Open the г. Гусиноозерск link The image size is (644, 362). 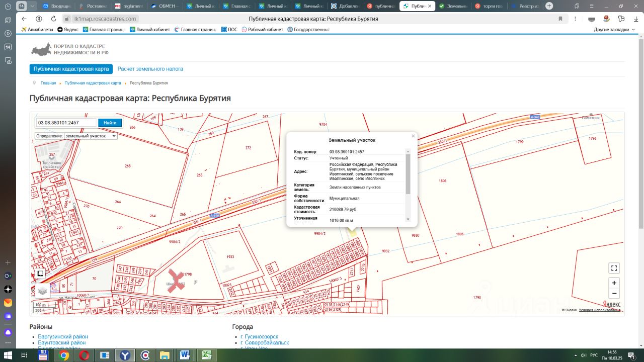pyautogui.click(x=259, y=337)
